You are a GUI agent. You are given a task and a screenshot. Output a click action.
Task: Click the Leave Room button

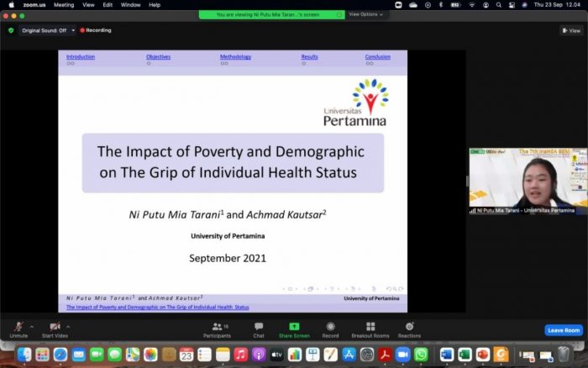(x=563, y=330)
